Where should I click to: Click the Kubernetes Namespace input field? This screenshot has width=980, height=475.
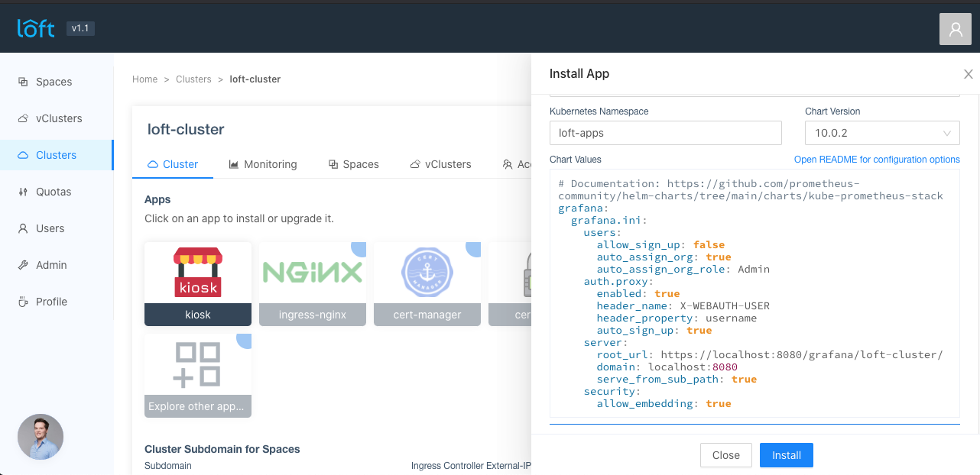(x=665, y=133)
